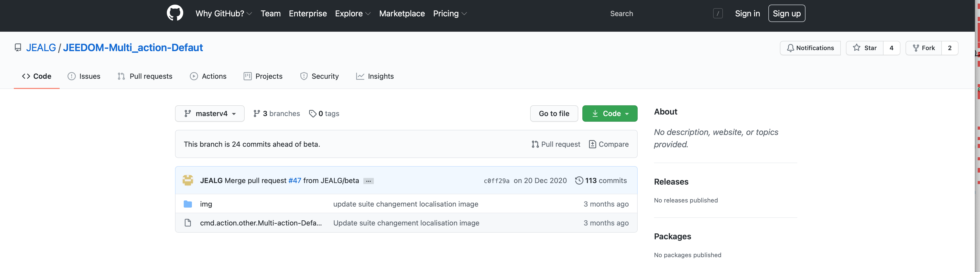The image size is (980, 272).
Task: Click the Sign up button
Action: point(786,14)
